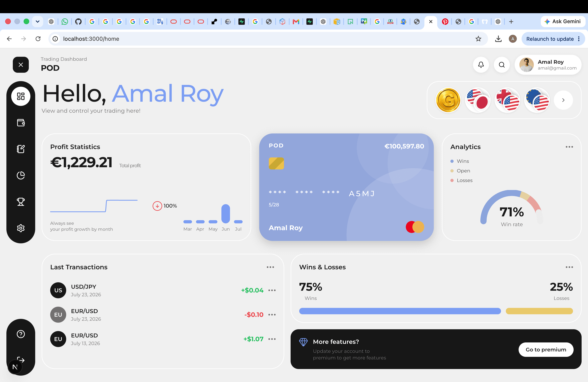Show next currency pairs with arrow
This screenshot has height=382, width=588.
[x=563, y=100]
